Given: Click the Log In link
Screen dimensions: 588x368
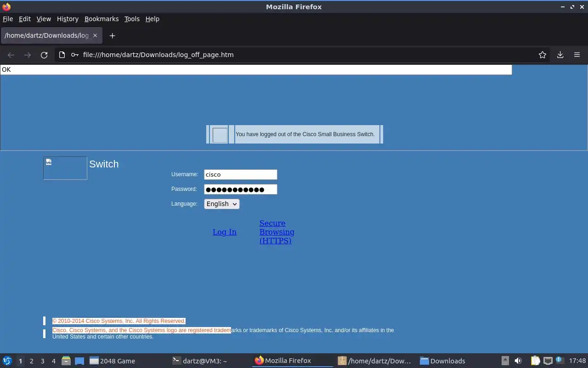Looking at the screenshot, I should click(x=225, y=232).
